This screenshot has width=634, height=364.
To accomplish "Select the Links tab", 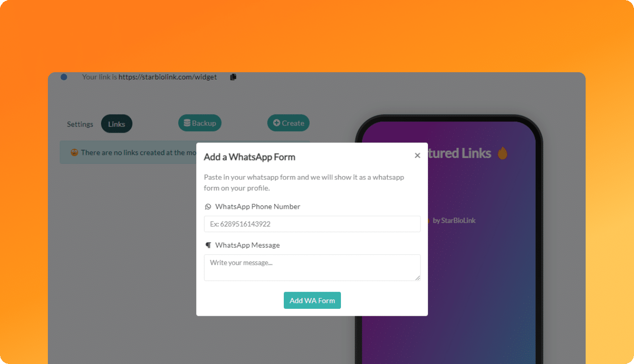I will click(117, 124).
